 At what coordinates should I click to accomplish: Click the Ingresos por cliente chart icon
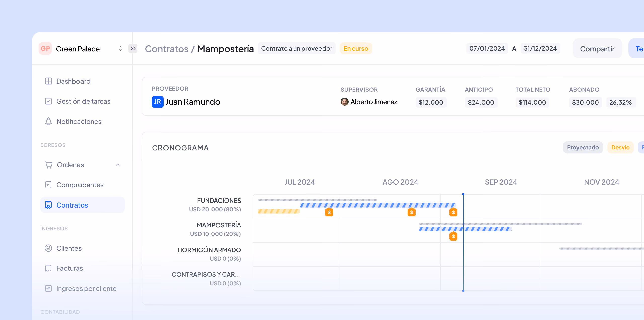click(x=48, y=288)
